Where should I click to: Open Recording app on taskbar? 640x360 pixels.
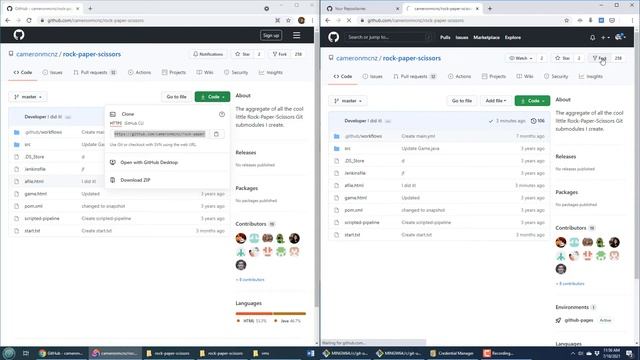(x=499, y=353)
